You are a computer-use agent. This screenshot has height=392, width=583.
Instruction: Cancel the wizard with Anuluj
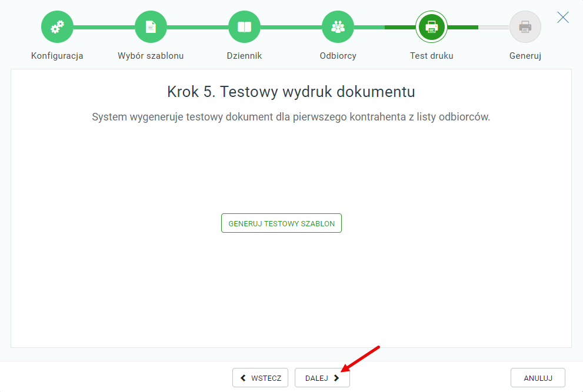538,378
